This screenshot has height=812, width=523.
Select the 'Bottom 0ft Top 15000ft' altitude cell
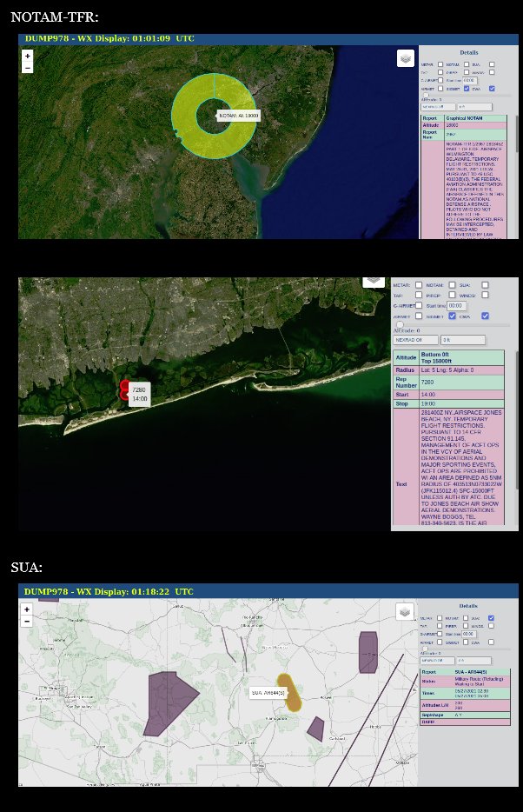[x=461, y=358]
